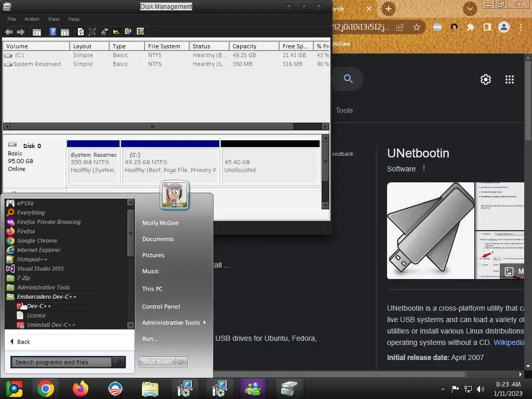Click the Action Center flag tray icon
The image size is (532, 399).
click(455, 389)
